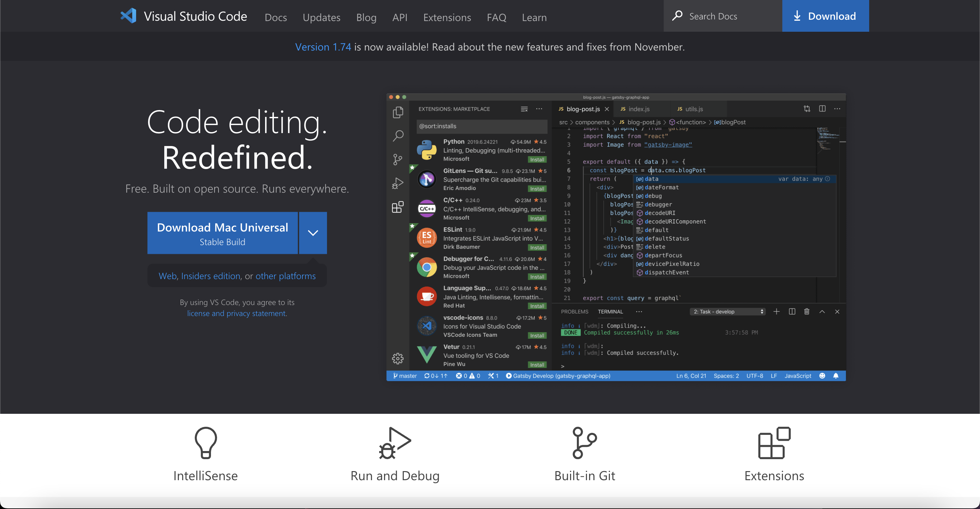Open the '2: Task - develop' terminal dropdown
The image size is (980, 509).
[728, 311]
